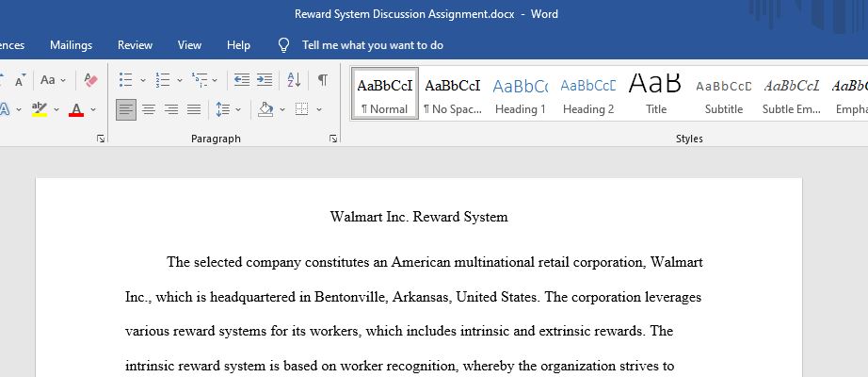The image size is (868, 377).
Task: Apply the yellow text highlight color
Action: 40,109
